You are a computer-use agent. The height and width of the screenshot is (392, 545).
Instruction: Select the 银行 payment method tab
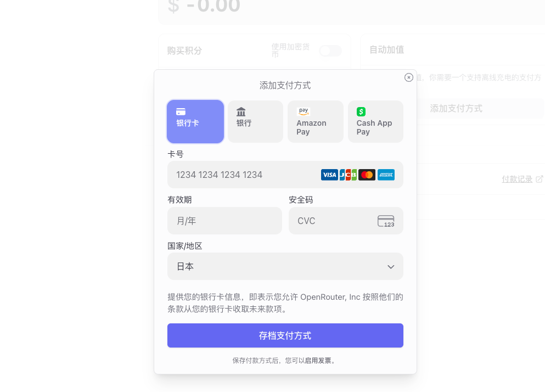pyautogui.click(x=255, y=121)
